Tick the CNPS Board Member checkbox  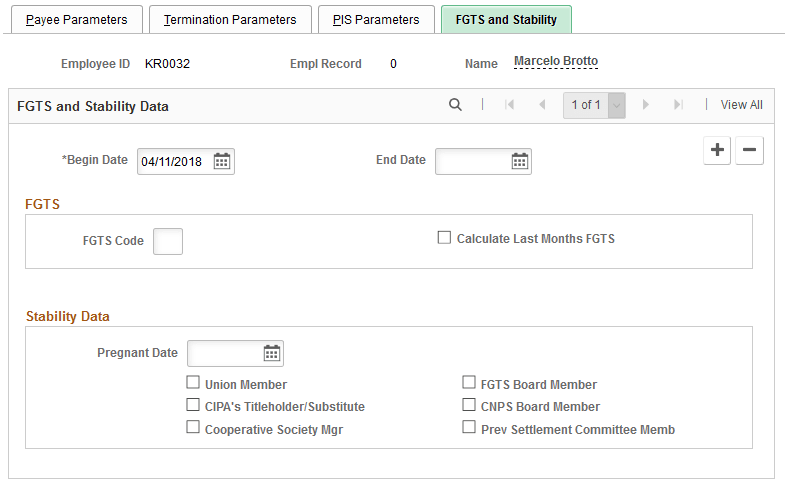pyautogui.click(x=469, y=406)
